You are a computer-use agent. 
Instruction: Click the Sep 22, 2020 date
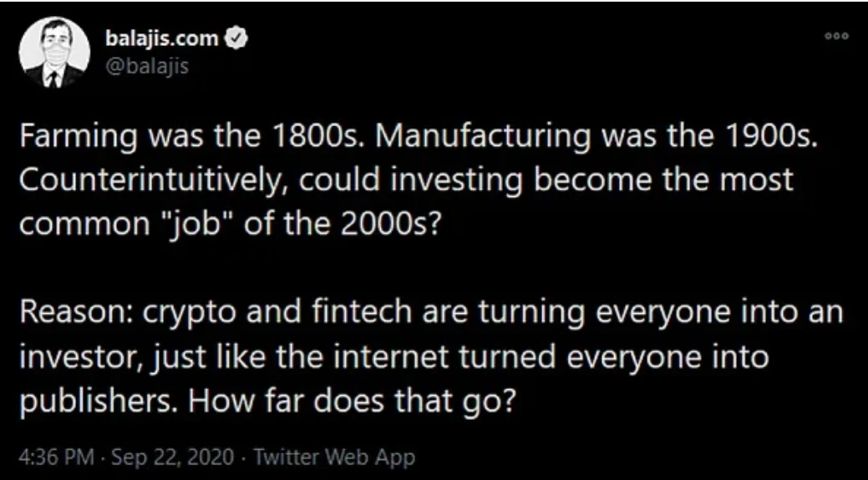(x=173, y=457)
